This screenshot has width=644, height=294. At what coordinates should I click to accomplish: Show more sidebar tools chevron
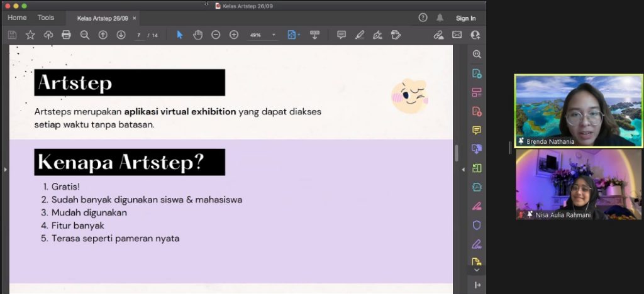(477, 270)
